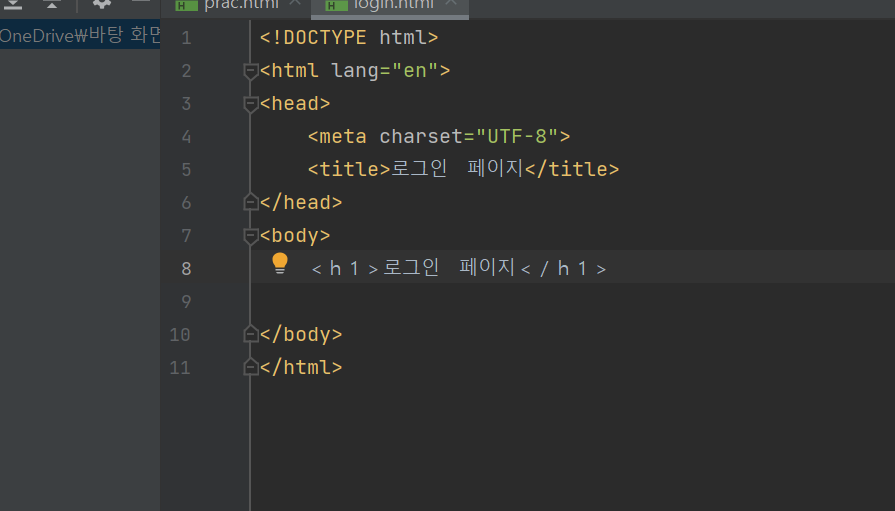Screen dimensions: 895x511
Task: Click the </head> tag text
Action: click(x=301, y=203)
